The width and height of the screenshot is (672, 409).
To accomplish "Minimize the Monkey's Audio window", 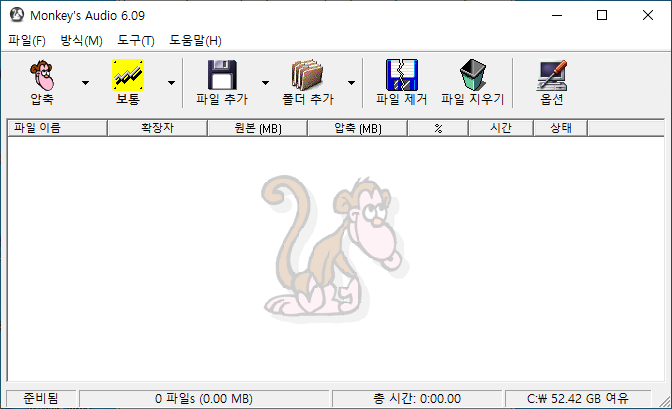I will [x=557, y=15].
